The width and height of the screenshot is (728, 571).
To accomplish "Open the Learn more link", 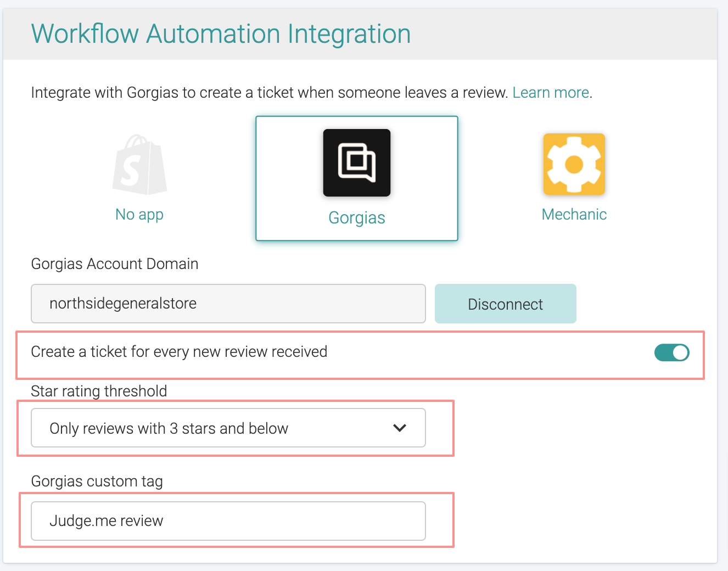I will point(551,92).
